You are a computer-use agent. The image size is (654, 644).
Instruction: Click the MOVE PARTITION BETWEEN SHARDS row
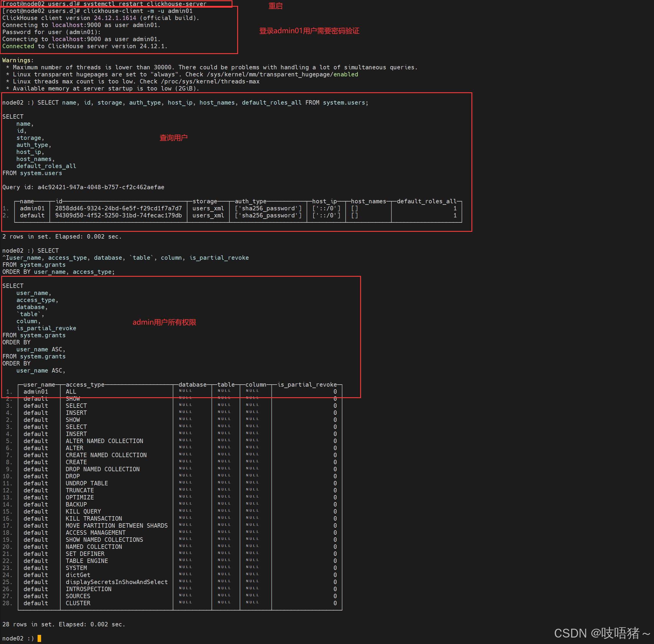tap(116, 526)
